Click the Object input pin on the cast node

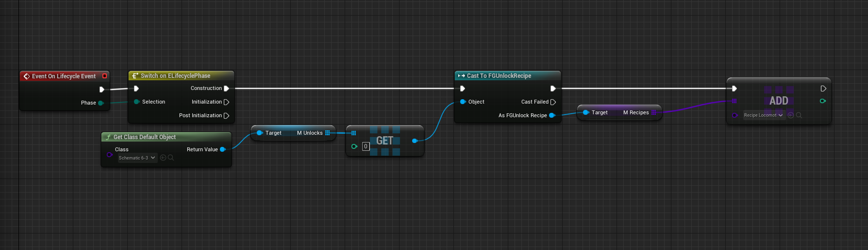tap(463, 102)
